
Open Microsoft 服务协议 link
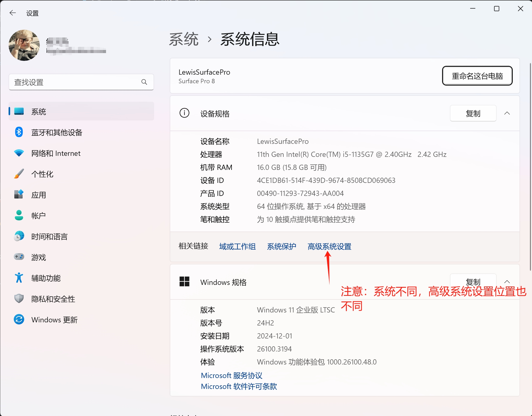(x=232, y=375)
